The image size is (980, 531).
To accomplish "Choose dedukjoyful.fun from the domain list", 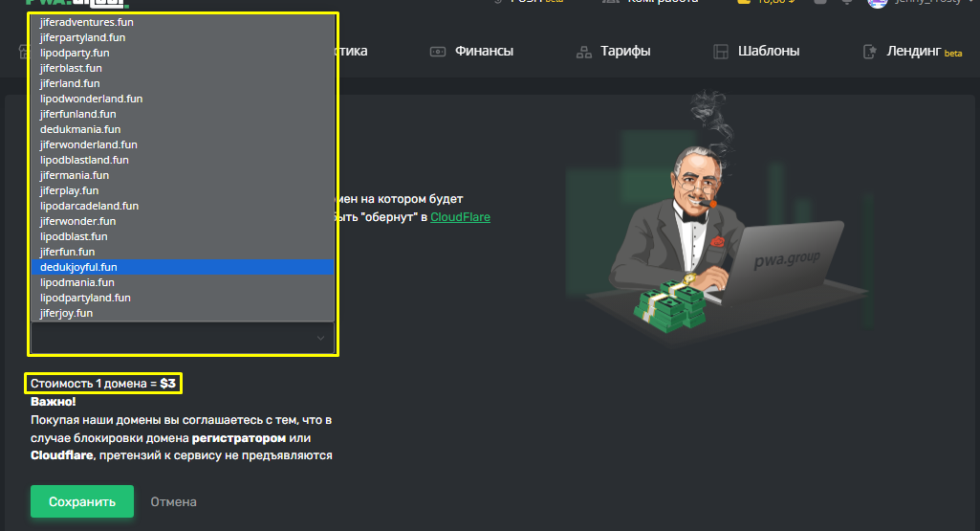I will tap(183, 267).
